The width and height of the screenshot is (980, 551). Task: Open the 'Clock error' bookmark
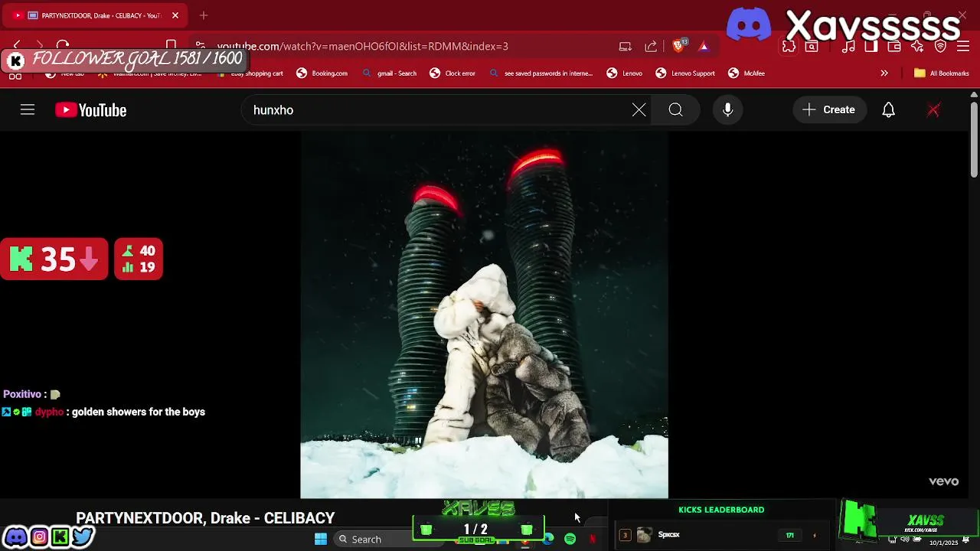click(452, 73)
